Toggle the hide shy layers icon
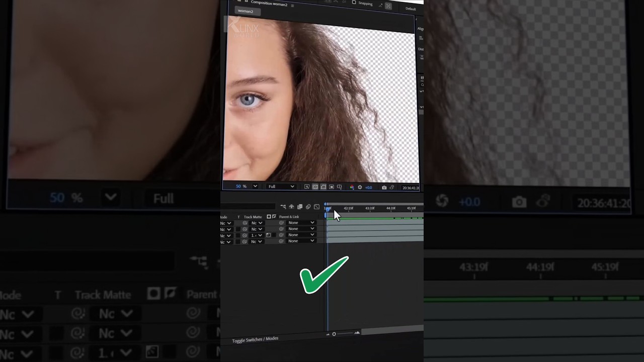Screen dimensions: 644x362 point(291,207)
